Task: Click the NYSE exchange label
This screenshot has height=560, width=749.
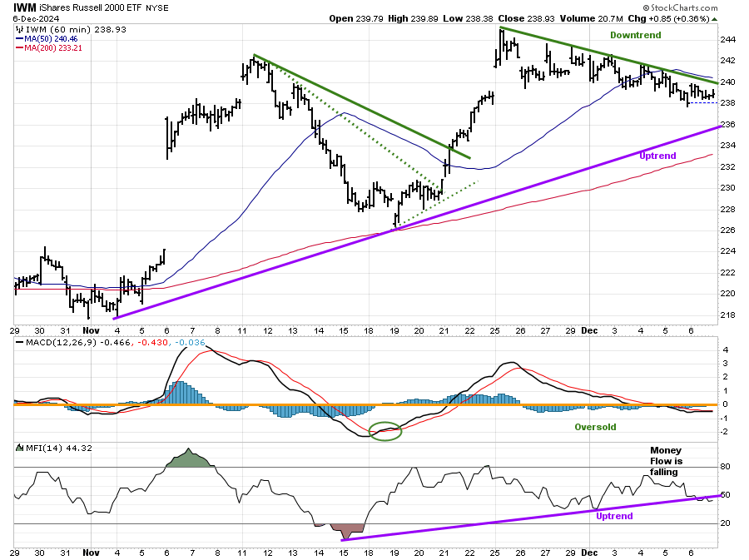Action: [156, 8]
